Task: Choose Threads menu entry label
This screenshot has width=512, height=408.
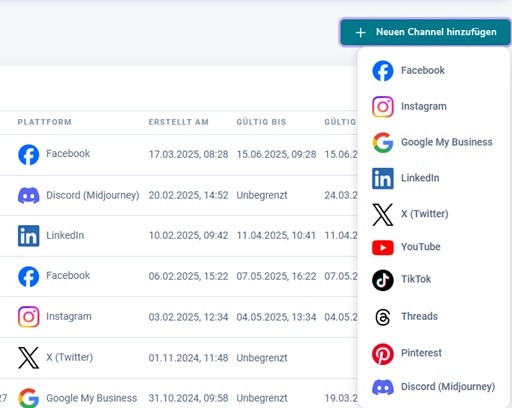Action: (419, 316)
